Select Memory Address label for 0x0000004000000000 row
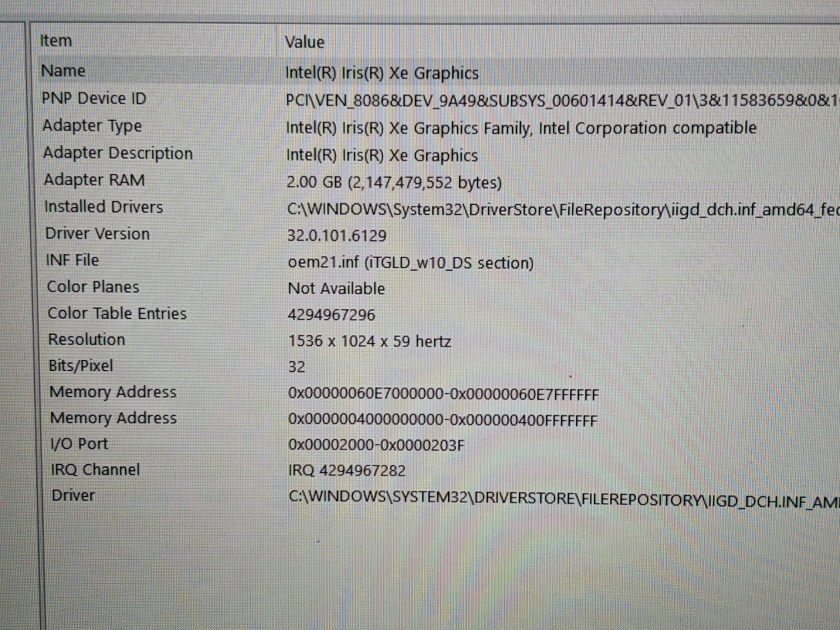Screen dimensions: 840x630 pos(113,418)
